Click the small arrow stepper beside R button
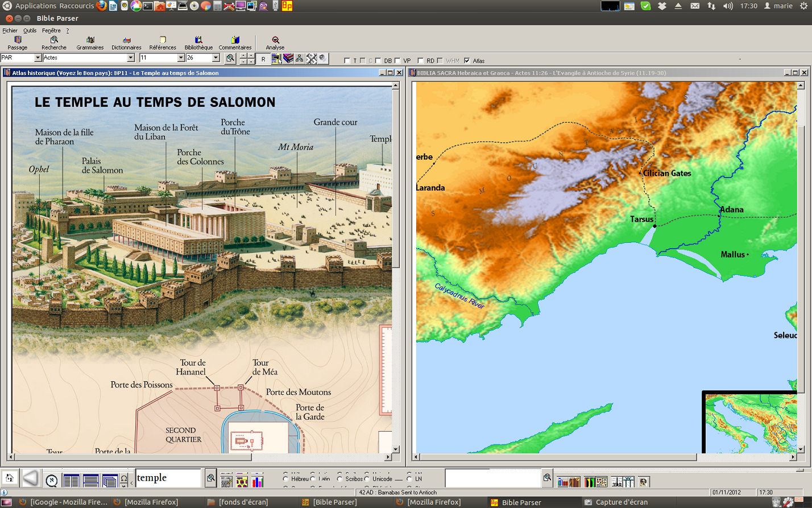The image size is (812, 508). click(x=247, y=59)
